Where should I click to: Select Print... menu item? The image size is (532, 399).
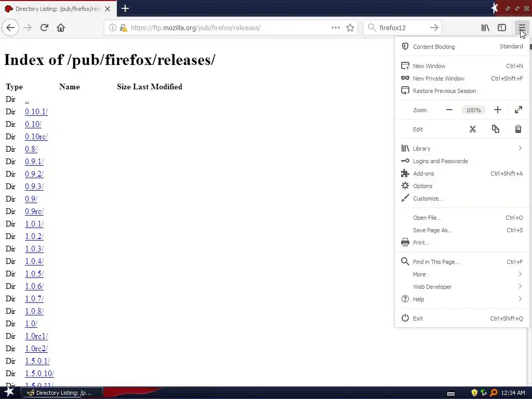(462, 243)
